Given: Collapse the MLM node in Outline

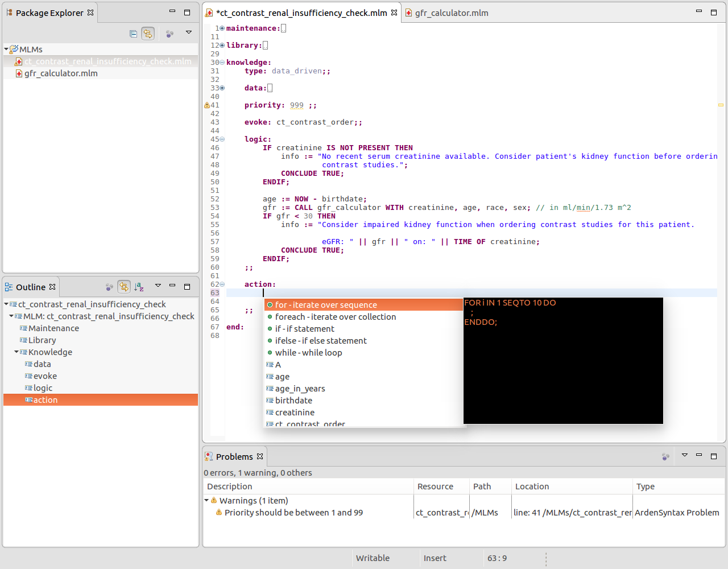Looking at the screenshot, I should pyautogui.click(x=11, y=316).
